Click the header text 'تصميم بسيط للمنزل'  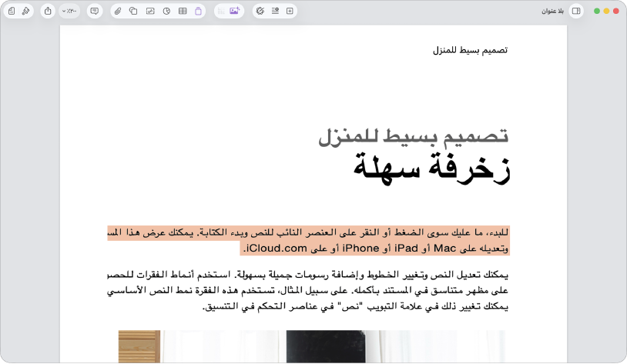tap(470, 50)
